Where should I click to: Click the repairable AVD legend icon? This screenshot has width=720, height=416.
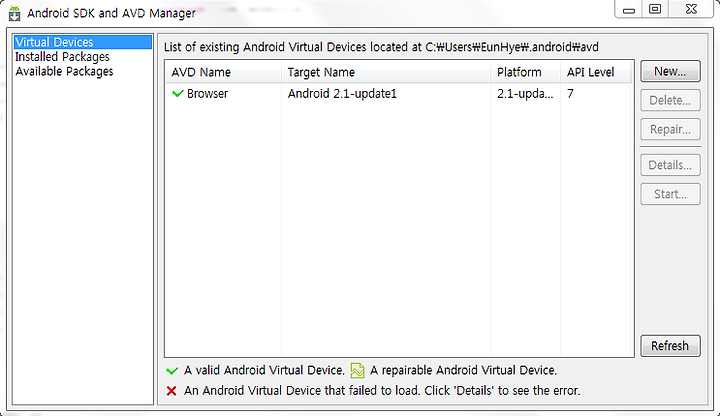coord(357,371)
